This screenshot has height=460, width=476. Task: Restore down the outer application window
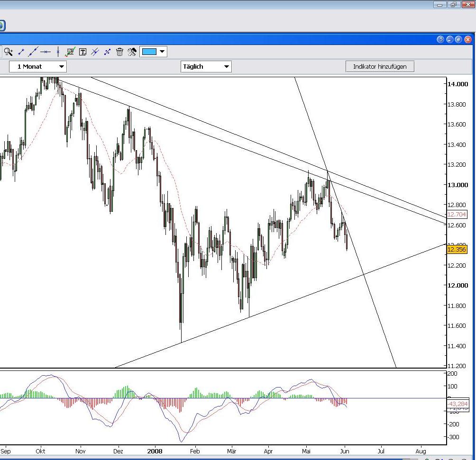coord(454,4)
